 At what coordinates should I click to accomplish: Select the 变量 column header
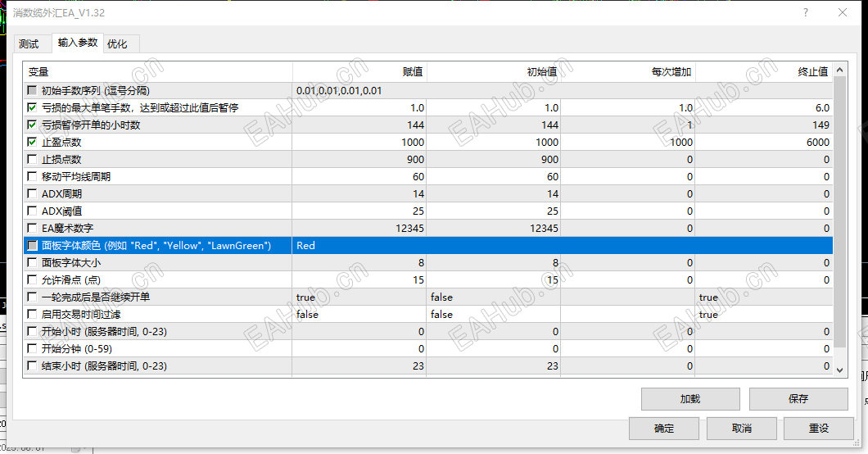point(158,71)
